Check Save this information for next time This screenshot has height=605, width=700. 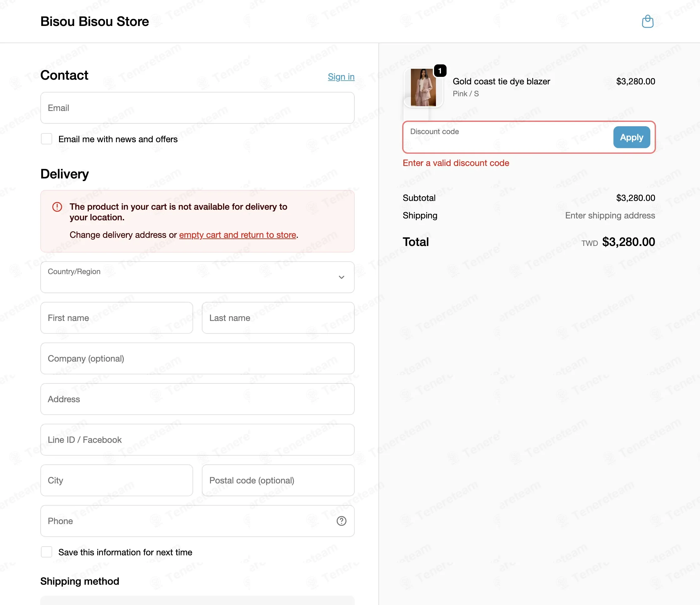coord(47,552)
